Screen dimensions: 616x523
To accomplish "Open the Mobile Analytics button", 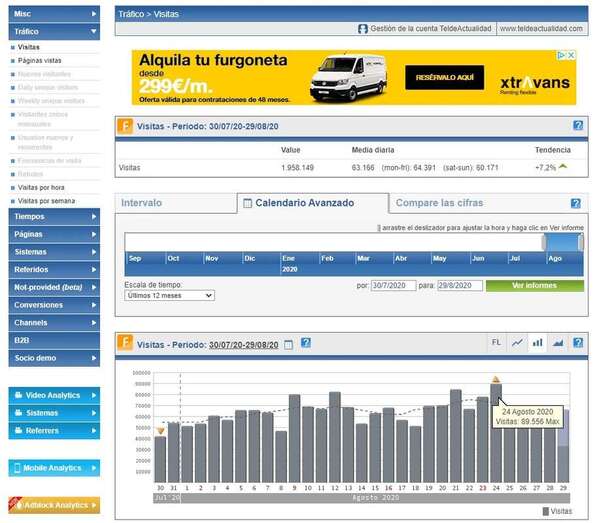I will coord(54,468).
